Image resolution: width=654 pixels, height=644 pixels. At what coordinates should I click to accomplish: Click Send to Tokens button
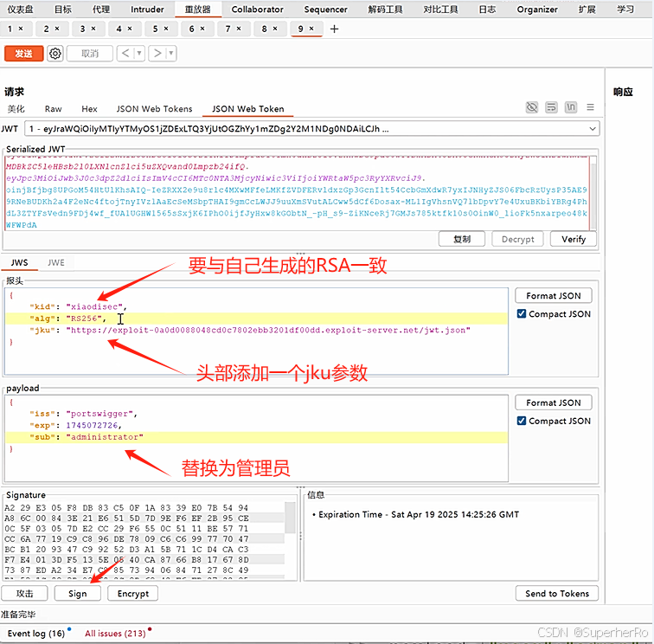pos(557,593)
